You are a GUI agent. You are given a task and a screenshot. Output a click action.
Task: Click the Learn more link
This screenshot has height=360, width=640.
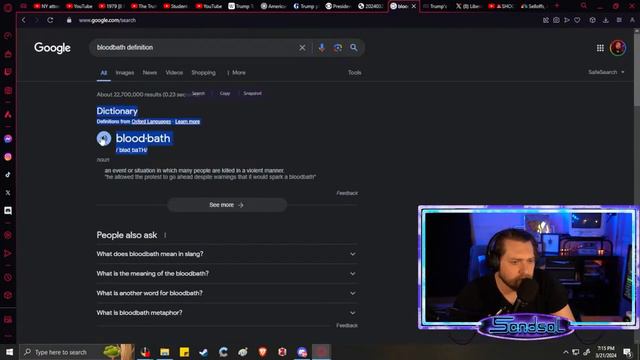click(187, 122)
